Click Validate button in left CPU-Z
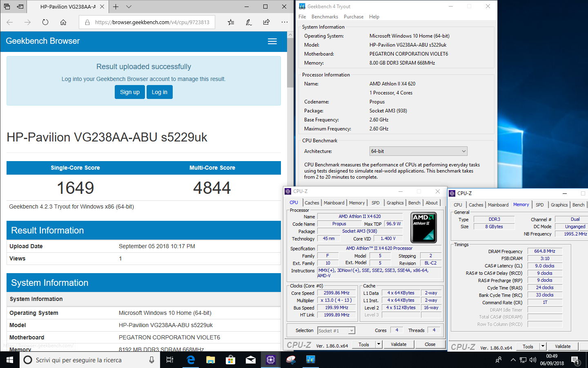This screenshot has height=368, width=588. click(399, 345)
